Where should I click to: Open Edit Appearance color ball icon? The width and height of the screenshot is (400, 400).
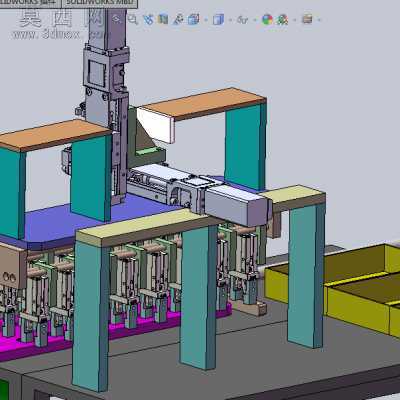click(267, 20)
